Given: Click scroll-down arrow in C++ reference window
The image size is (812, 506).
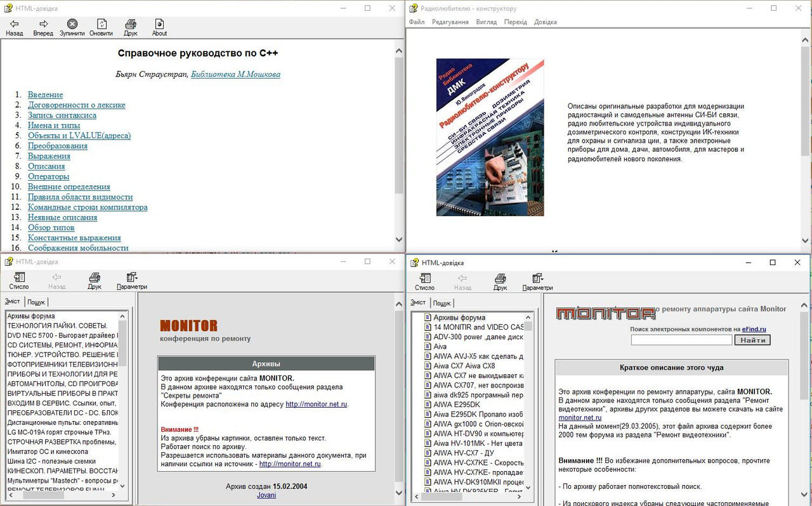Looking at the screenshot, I should 399,240.
